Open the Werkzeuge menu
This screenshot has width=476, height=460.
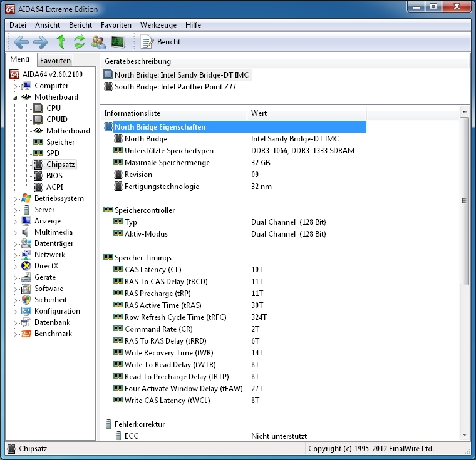click(x=158, y=25)
